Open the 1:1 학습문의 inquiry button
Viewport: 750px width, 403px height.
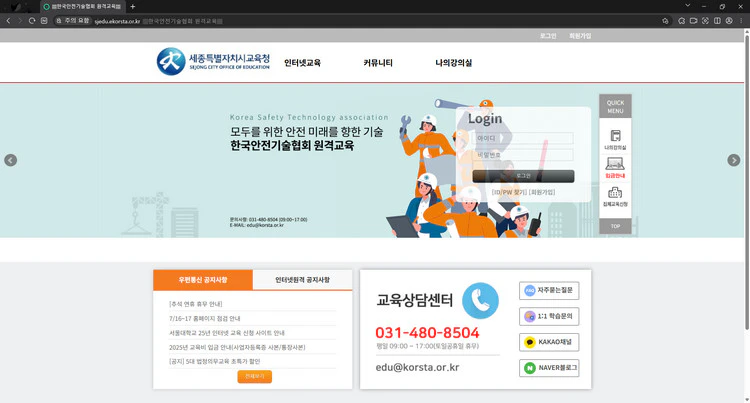(x=549, y=317)
